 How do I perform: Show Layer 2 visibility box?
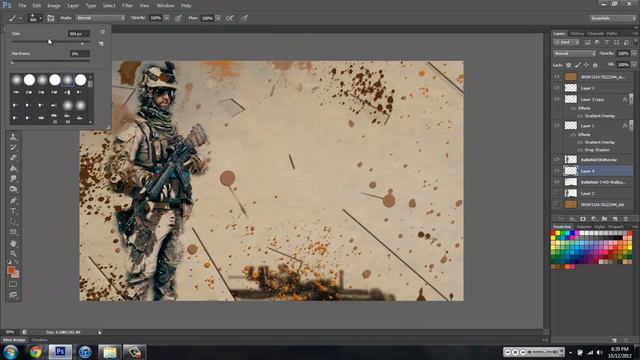[x=557, y=193]
